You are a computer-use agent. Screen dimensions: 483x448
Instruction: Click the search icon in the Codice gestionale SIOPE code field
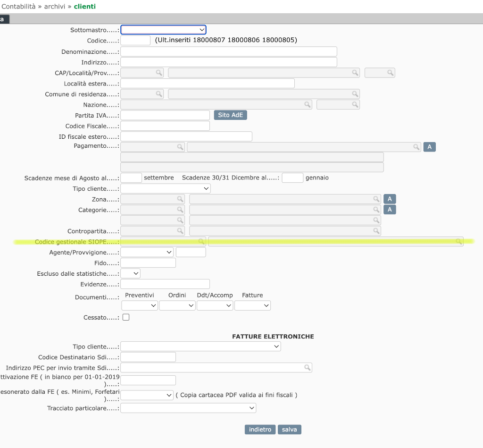(201, 242)
